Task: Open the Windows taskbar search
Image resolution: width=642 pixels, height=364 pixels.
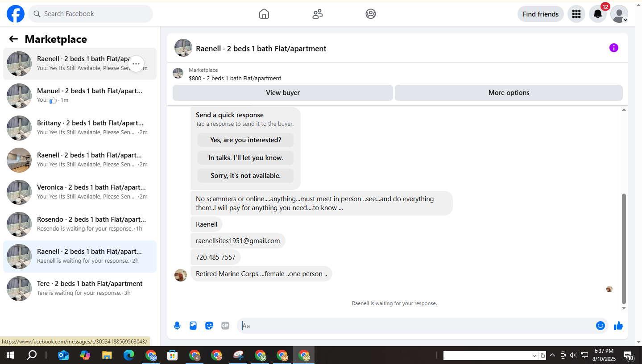Action: pos(32,356)
